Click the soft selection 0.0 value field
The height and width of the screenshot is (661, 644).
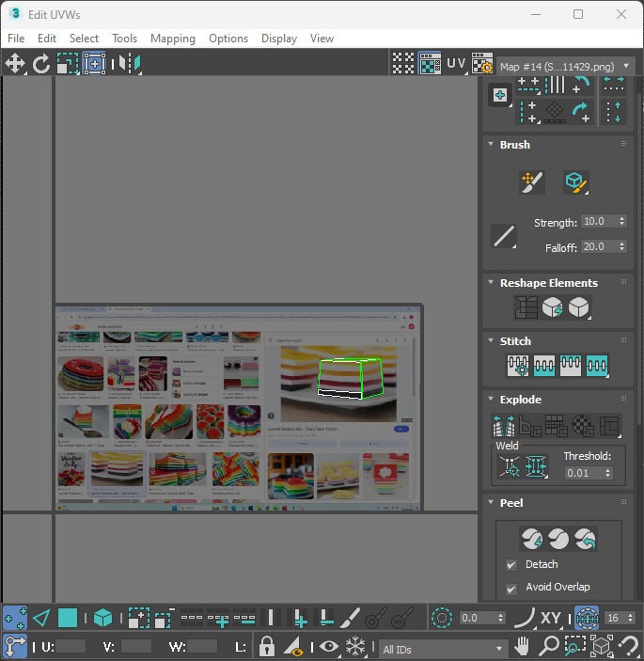click(x=478, y=618)
